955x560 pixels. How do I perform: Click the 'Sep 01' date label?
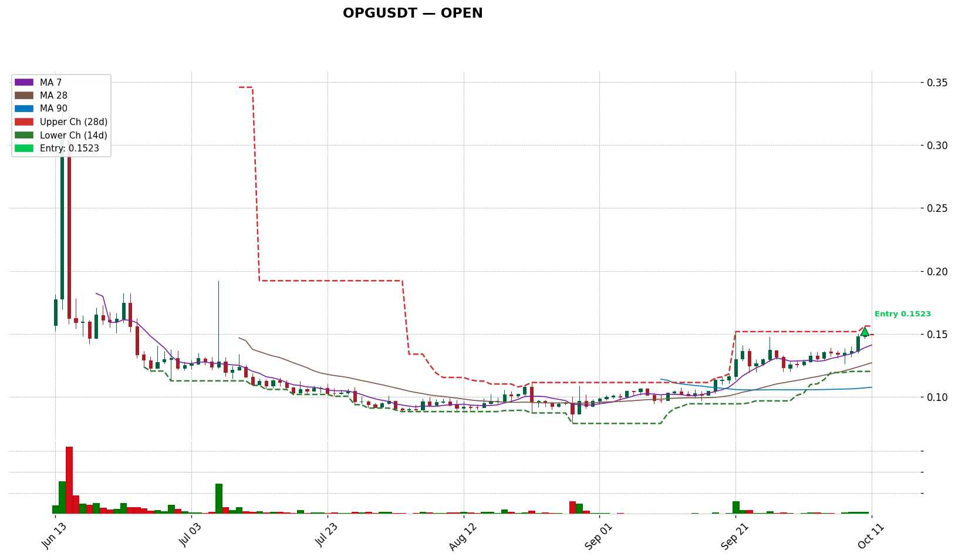tap(598, 537)
